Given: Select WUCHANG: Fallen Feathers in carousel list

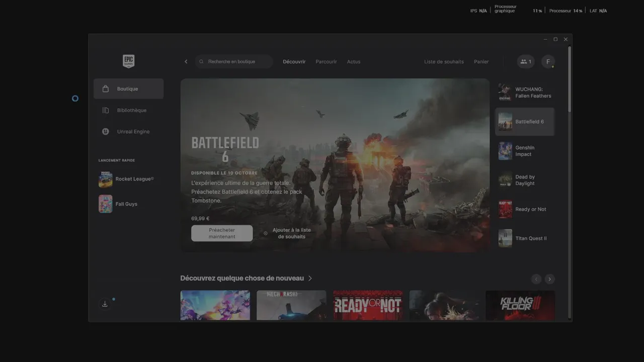Looking at the screenshot, I should pyautogui.click(x=525, y=93).
